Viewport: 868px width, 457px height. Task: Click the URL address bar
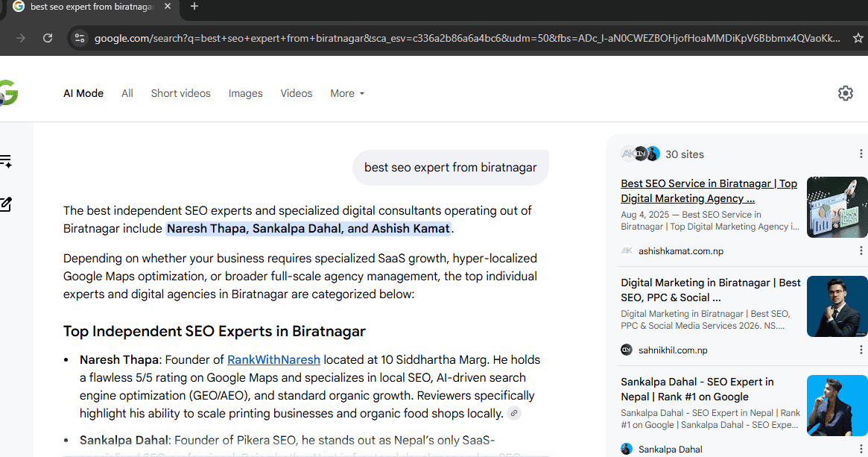click(x=466, y=38)
